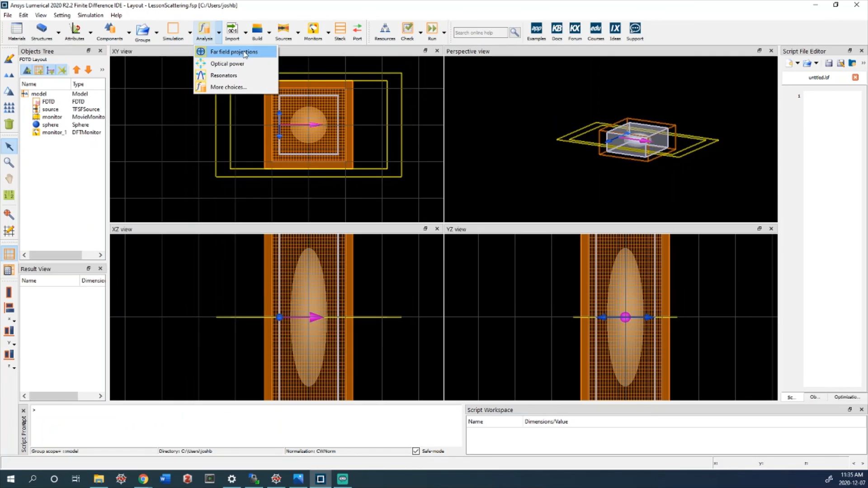Select the magnifier zoom tool

tap(9, 162)
